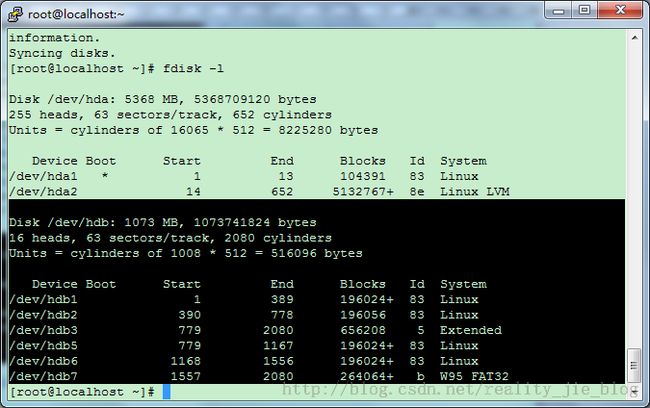The image size is (650, 408).
Task: Click the End value 389
Action: 282,299
